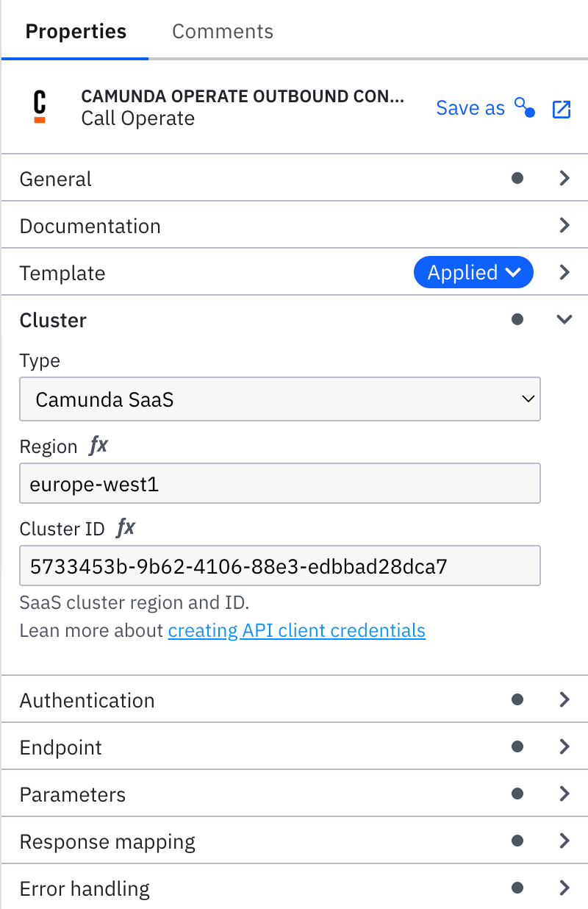This screenshot has height=909, width=588.
Task: Open the cluster Type dropdown
Action: (280, 399)
